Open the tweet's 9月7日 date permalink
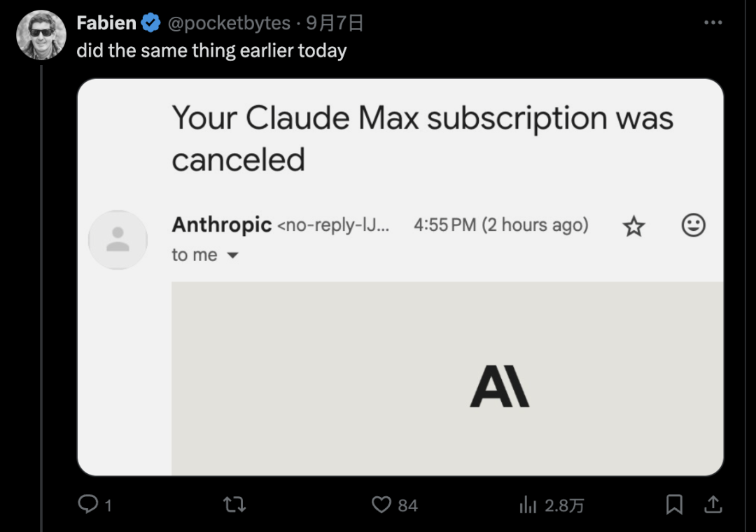Screen dimensions: 756x532 [335, 23]
